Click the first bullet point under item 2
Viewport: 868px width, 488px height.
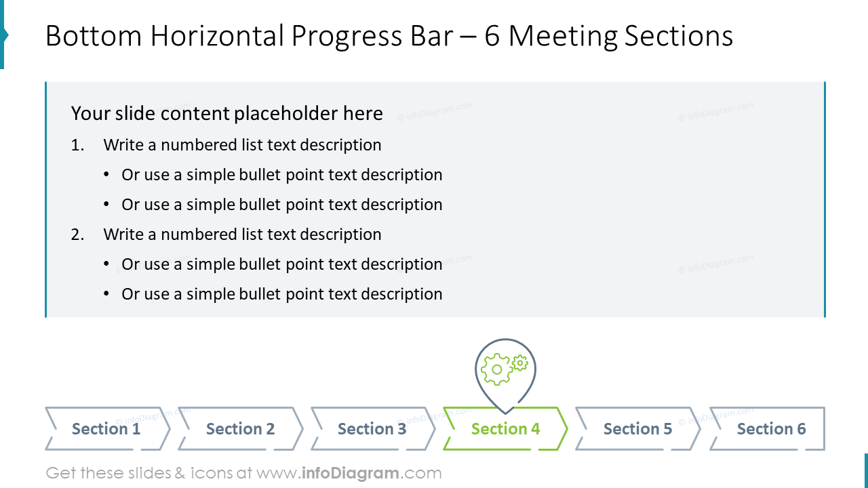[x=281, y=264]
